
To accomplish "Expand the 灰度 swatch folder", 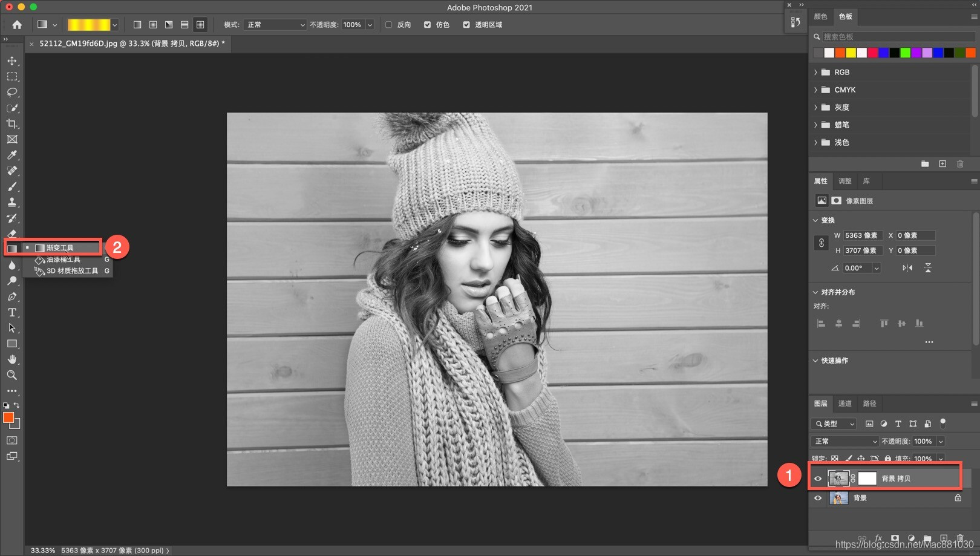I will pos(815,107).
